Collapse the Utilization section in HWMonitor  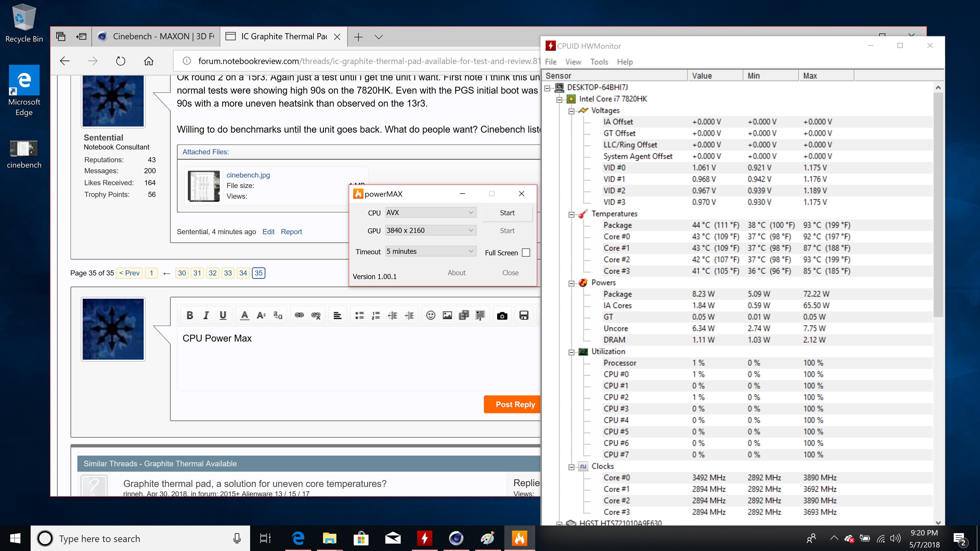tap(571, 352)
